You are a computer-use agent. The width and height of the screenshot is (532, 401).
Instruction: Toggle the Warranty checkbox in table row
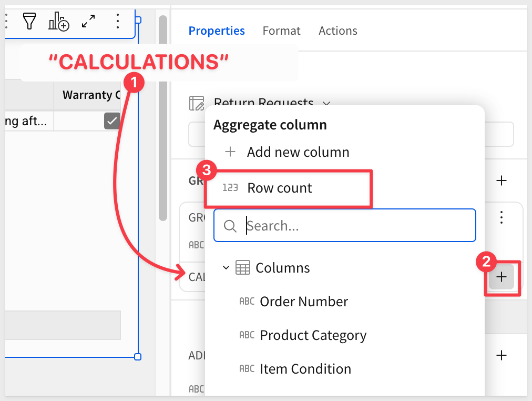point(112,121)
